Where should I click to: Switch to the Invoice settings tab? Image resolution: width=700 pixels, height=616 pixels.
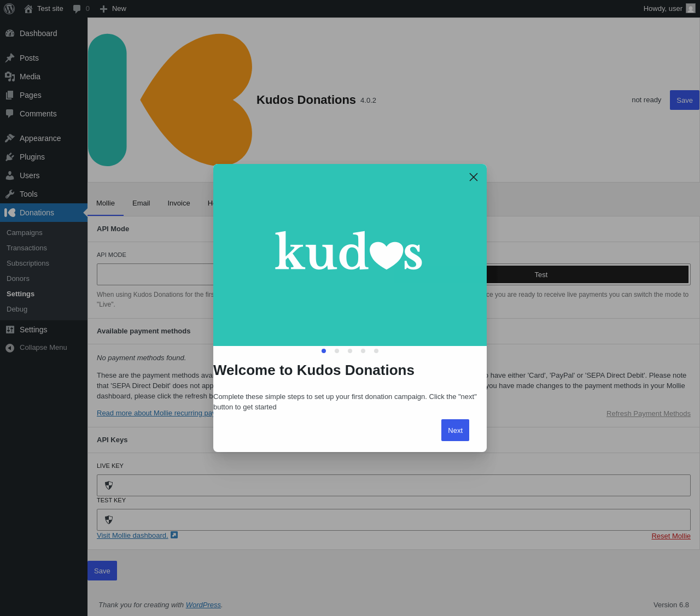(x=179, y=203)
